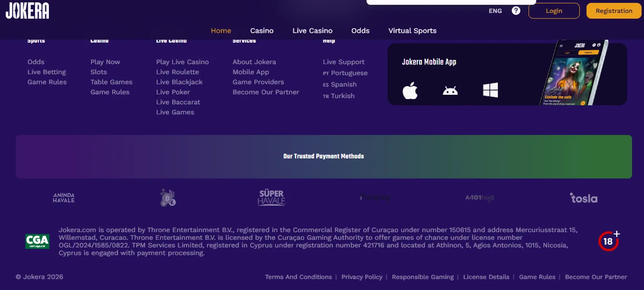Click the Jokera Mobile App heading
This screenshot has width=644, height=290.
click(x=429, y=62)
